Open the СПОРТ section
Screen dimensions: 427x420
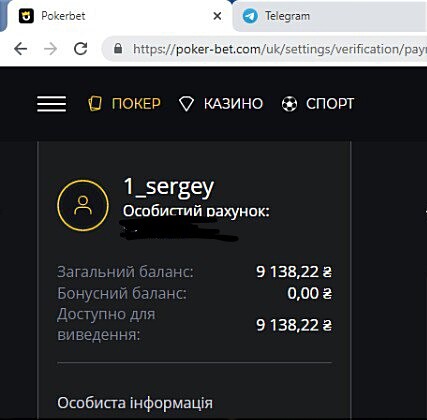coord(330,104)
